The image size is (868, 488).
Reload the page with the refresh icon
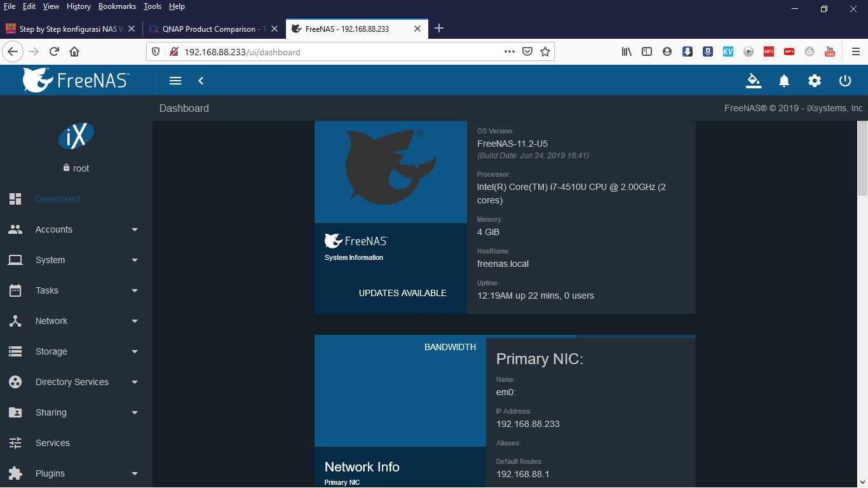coord(55,51)
